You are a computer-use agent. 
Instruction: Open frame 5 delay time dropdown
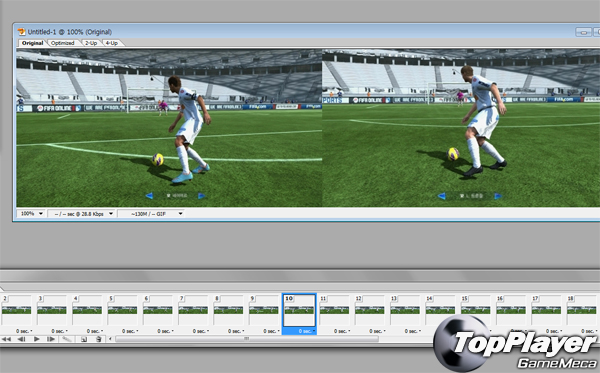tap(130, 331)
